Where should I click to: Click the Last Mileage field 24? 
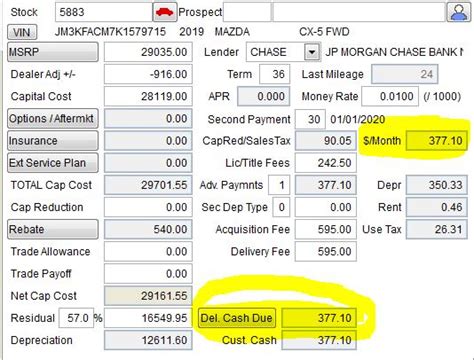[x=405, y=74]
